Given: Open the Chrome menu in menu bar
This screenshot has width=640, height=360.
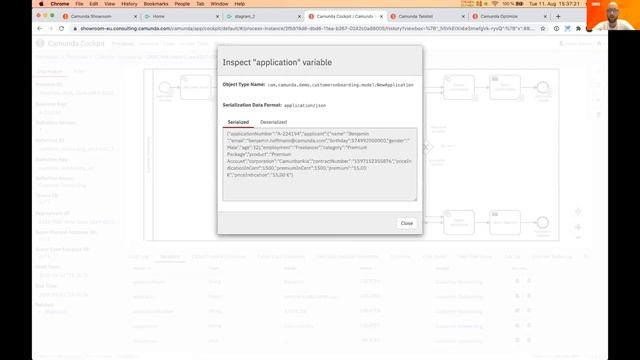Looking at the screenshot, I should pyautogui.click(x=60, y=4).
